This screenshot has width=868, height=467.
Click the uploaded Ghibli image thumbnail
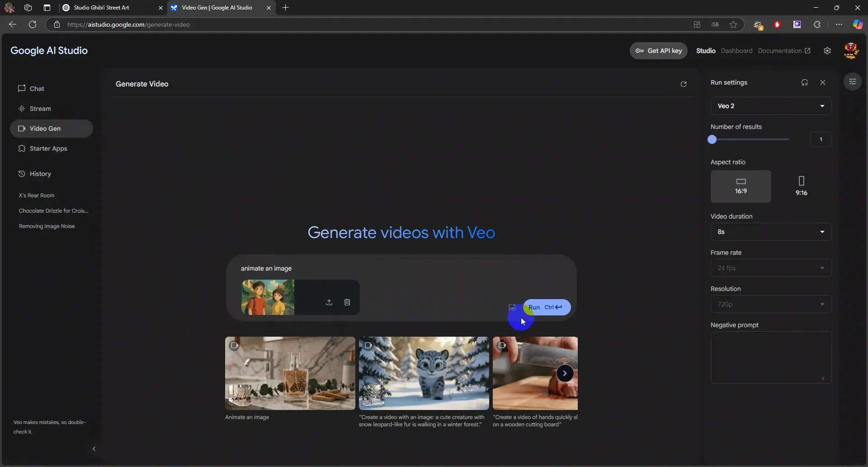(x=268, y=297)
